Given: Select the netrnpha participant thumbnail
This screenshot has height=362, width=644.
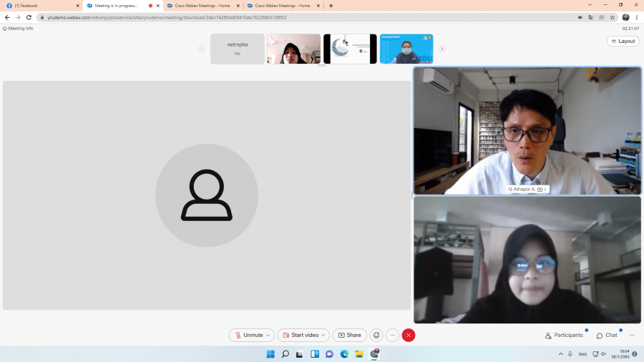Looking at the screenshot, I should 237,49.
